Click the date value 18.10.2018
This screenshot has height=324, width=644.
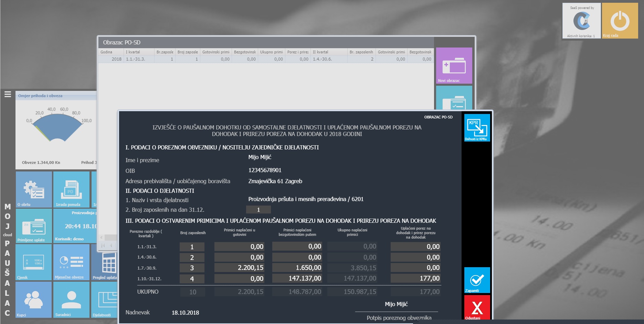[185, 313]
